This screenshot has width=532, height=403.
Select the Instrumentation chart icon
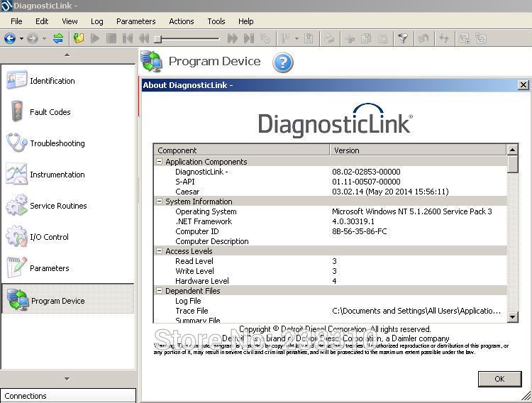pos(17,175)
